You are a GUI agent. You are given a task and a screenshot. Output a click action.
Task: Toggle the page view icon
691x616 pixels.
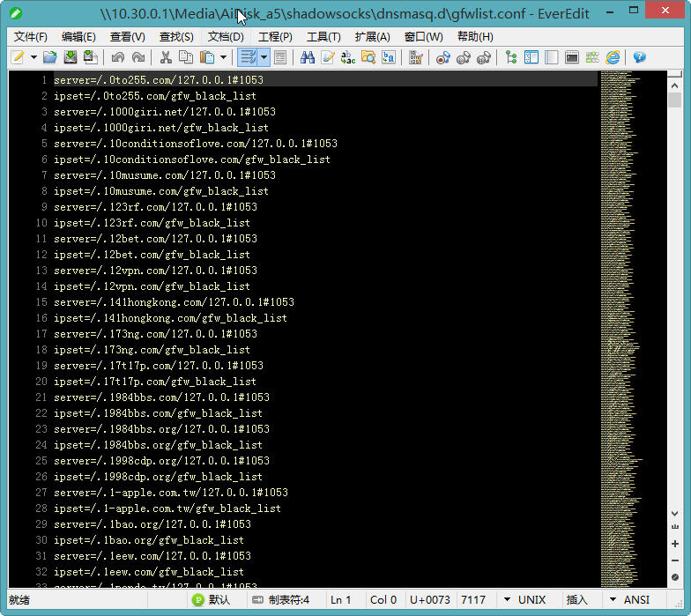point(280,57)
